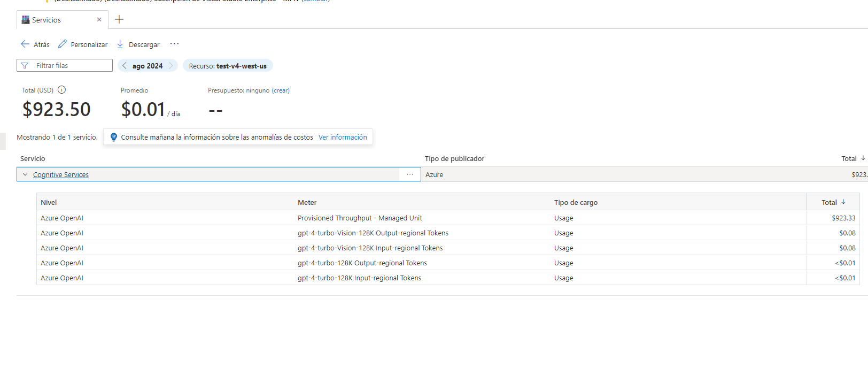Sort by the Meter column header
This screenshot has width=868, height=367.
point(307,203)
